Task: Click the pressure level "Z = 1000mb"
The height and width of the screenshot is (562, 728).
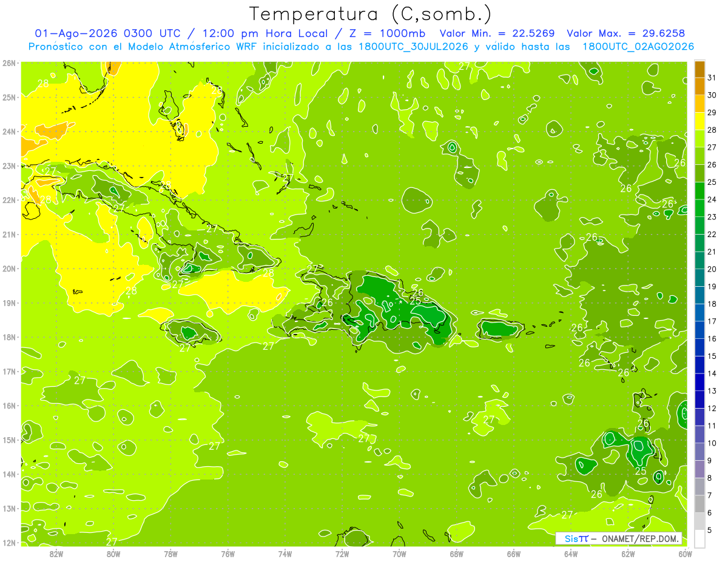Action: click(x=388, y=33)
